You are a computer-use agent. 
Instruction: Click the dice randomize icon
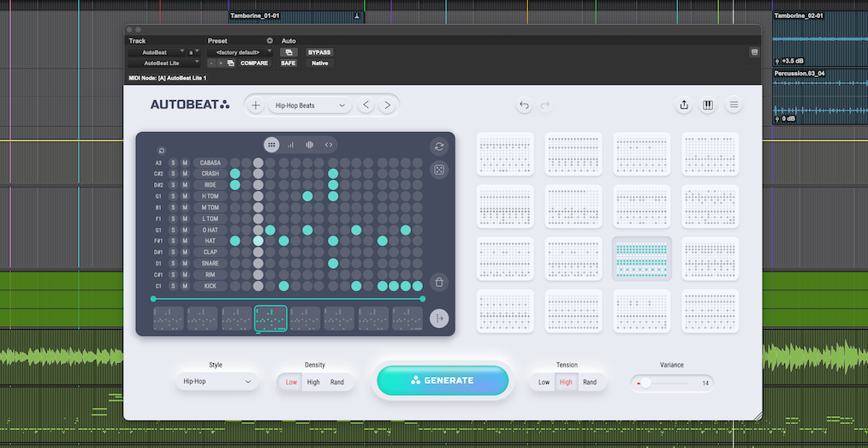(x=438, y=170)
